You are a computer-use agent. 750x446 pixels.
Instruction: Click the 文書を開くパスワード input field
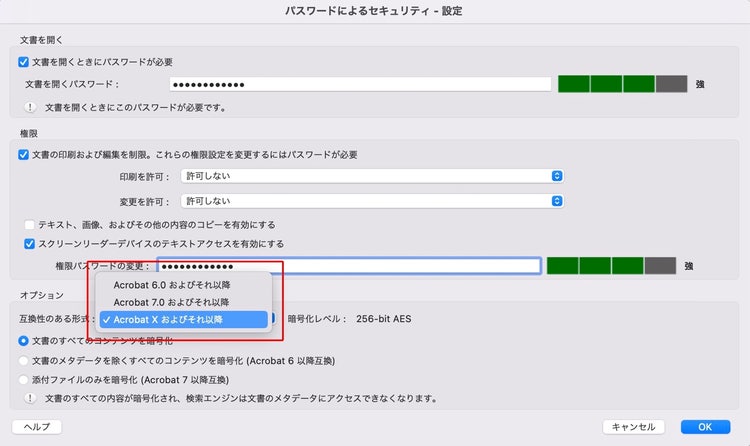click(360, 84)
